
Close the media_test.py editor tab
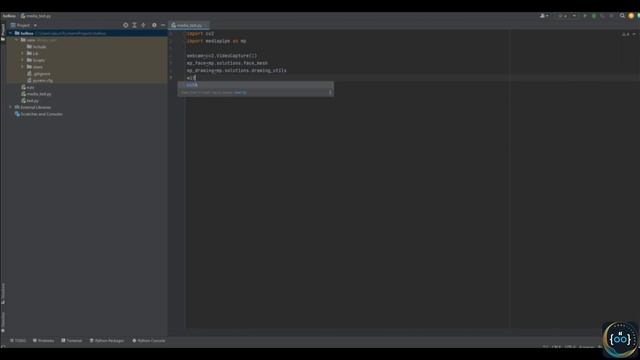[206, 25]
